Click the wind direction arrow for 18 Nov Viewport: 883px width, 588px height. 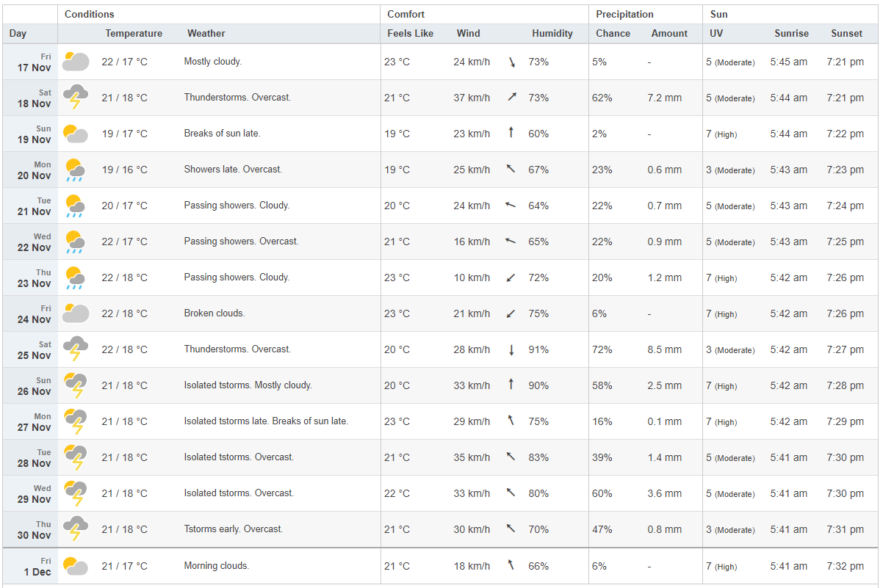pos(512,98)
